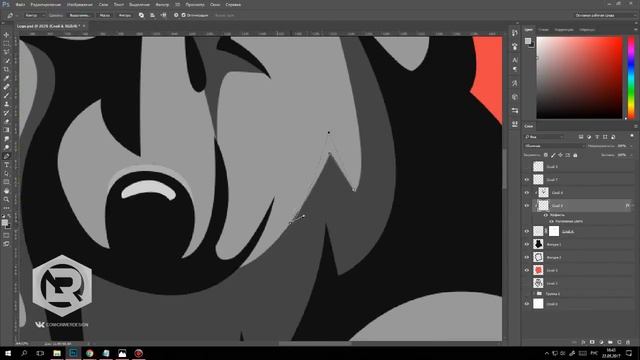Open Chrome from the taskbar
640x360 pixels.
(89, 353)
